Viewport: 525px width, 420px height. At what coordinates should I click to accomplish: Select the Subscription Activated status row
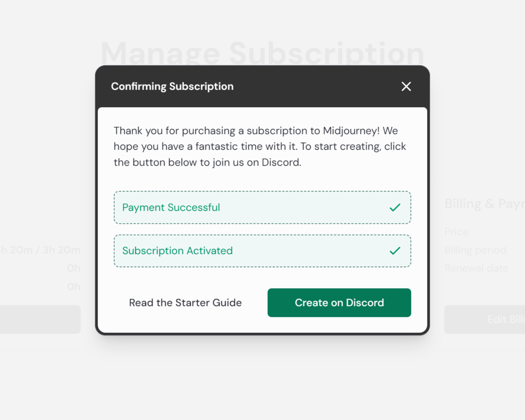(262, 251)
